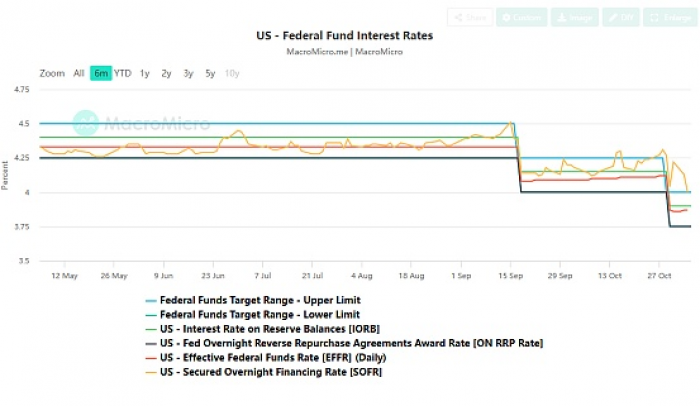Image resolution: width=700 pixels, height=406 pixels.
Task: Toggle ON RRP Rate legend entry
Action: point(343,343)
